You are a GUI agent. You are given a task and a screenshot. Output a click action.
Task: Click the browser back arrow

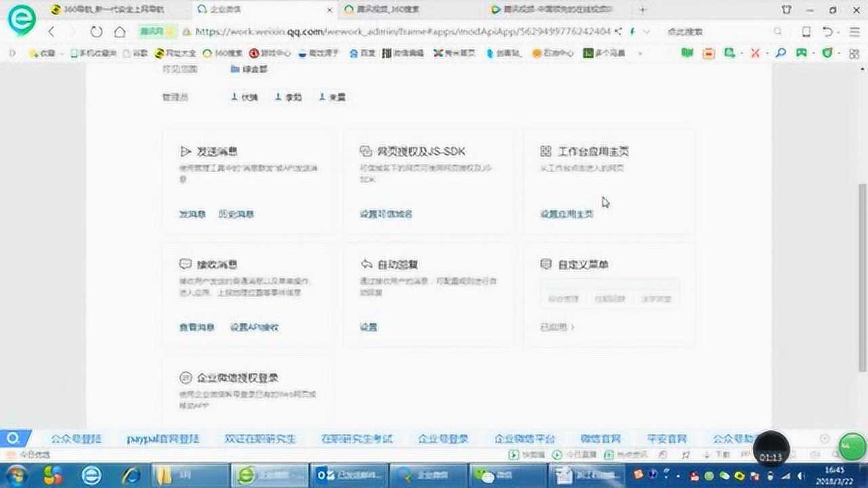[52, 32]
